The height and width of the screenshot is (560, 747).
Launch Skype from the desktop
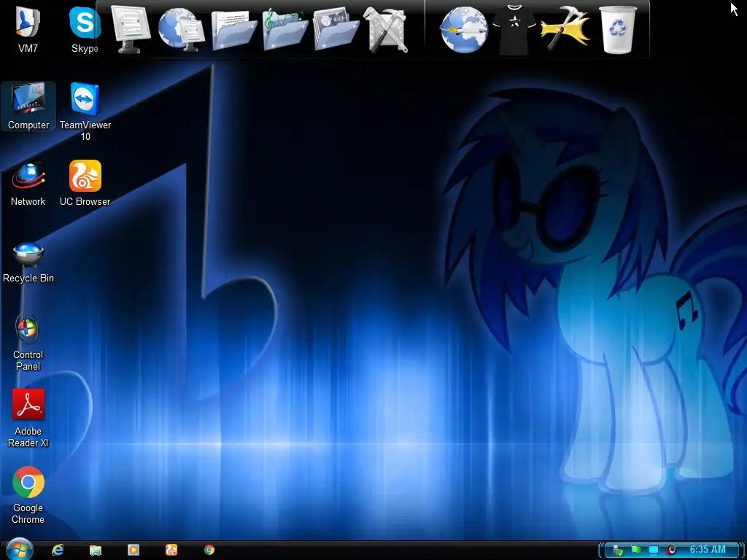point(85,28)
